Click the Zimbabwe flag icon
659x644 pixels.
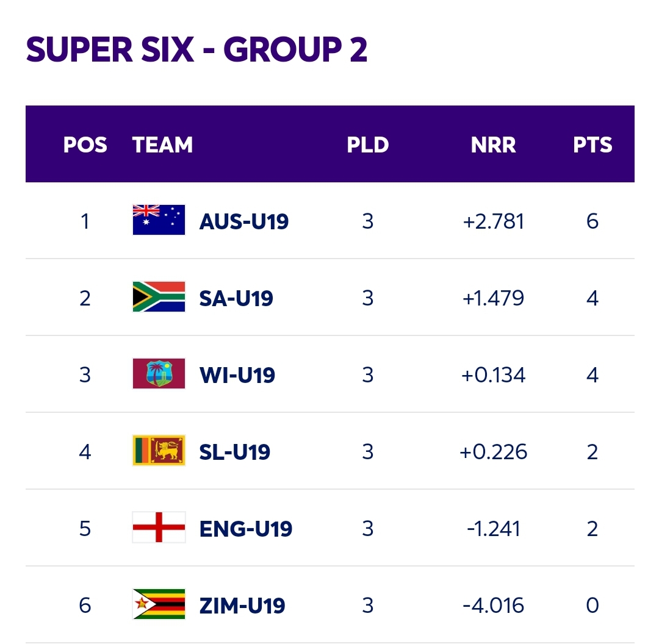159,604
